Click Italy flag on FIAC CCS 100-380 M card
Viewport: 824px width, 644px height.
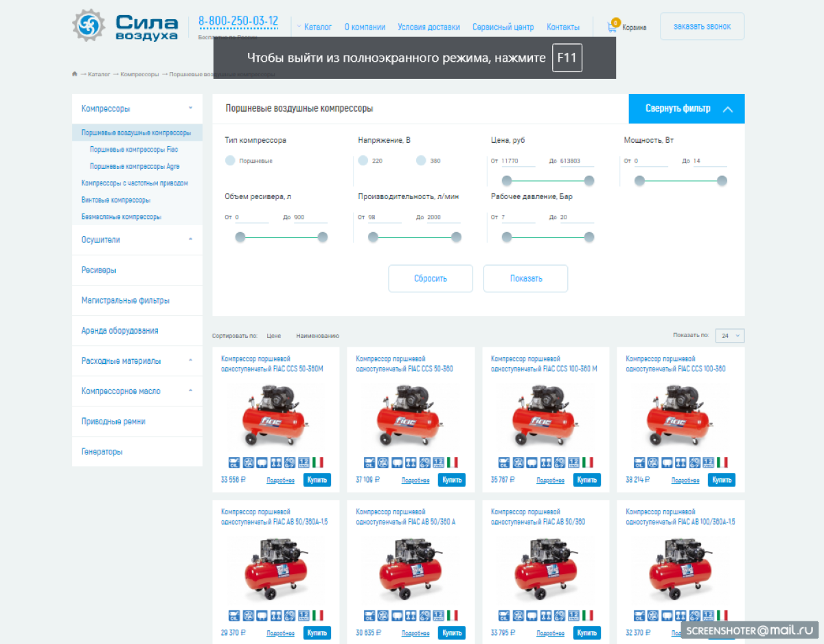pos(588,463)
